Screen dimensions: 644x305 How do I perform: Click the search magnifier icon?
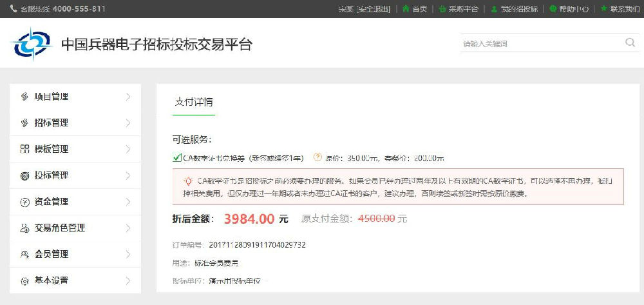click(630, 43)
